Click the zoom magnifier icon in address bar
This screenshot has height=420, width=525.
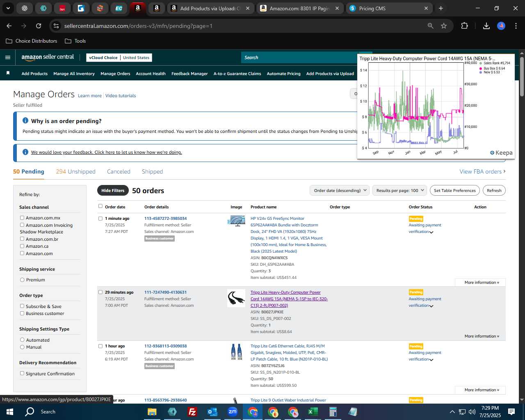click(x=430, y=26)
